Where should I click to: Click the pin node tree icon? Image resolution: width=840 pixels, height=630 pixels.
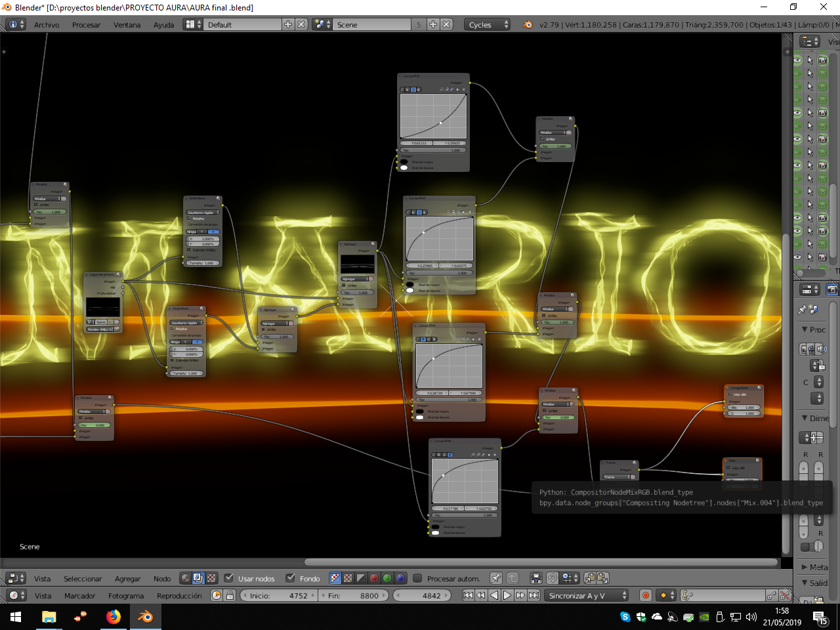(x=496, y=578)
